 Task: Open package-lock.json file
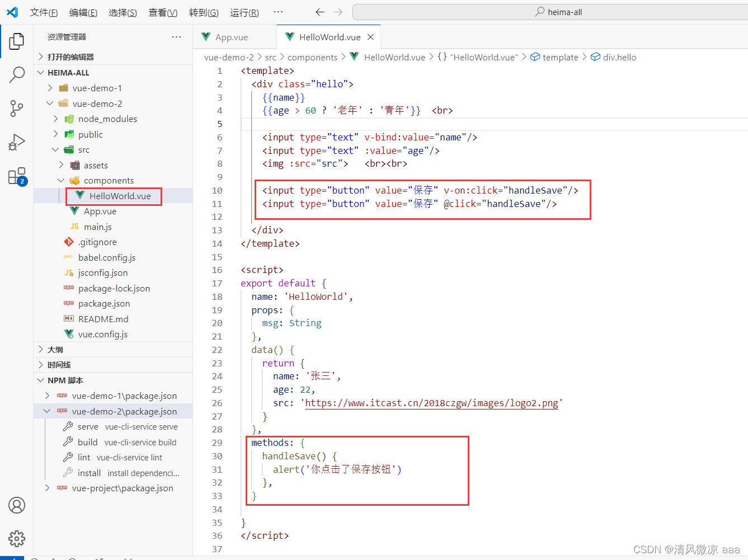tap(113, 288)
